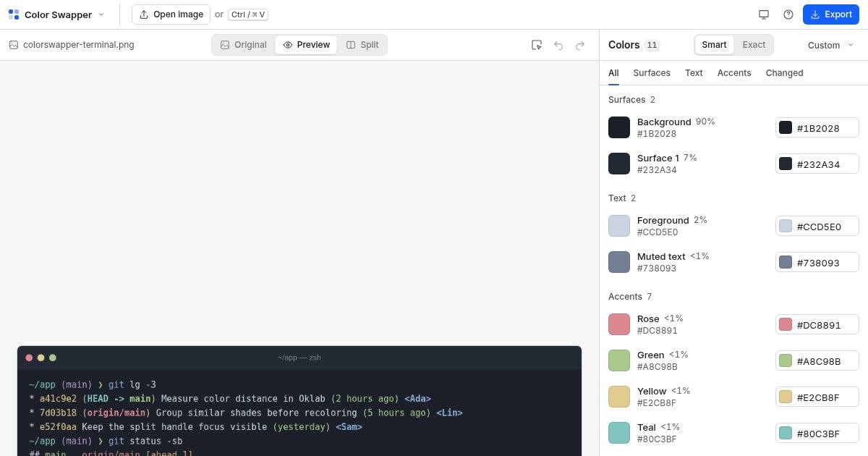
Task: Select the All colors tab
Action: click(613, 73)
